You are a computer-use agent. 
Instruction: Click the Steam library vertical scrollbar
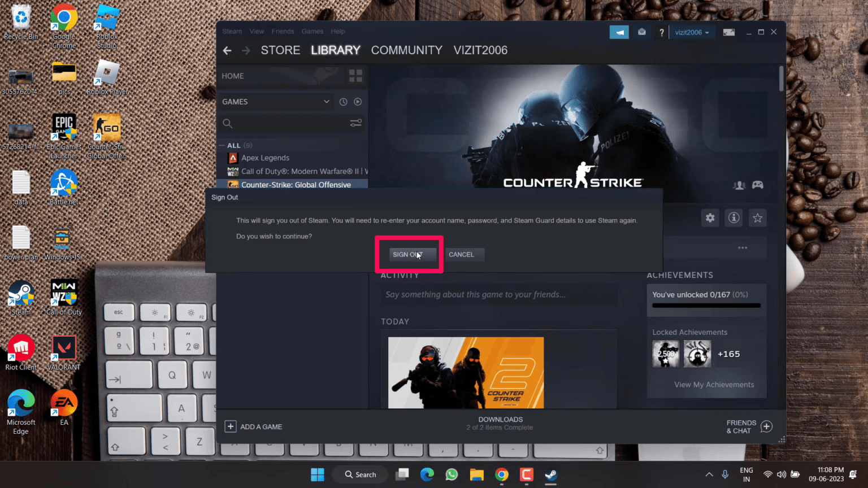tap(782, 79)
